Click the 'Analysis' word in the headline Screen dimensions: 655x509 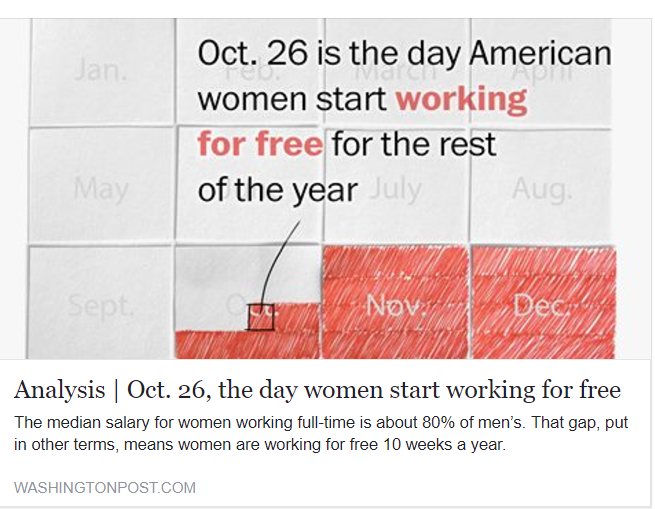tap(59, 390)
